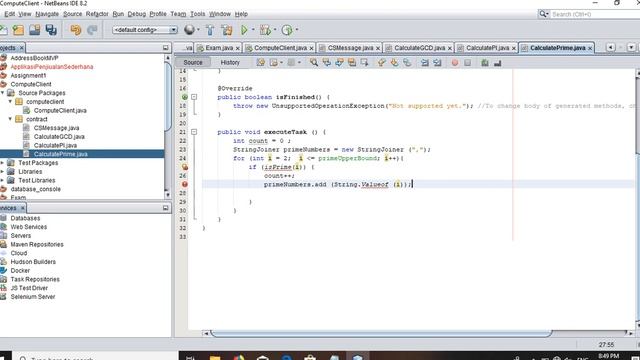Viewport: 640px width, 360px height.
Task: Click error marker on line 27
Action: point(184,184)
